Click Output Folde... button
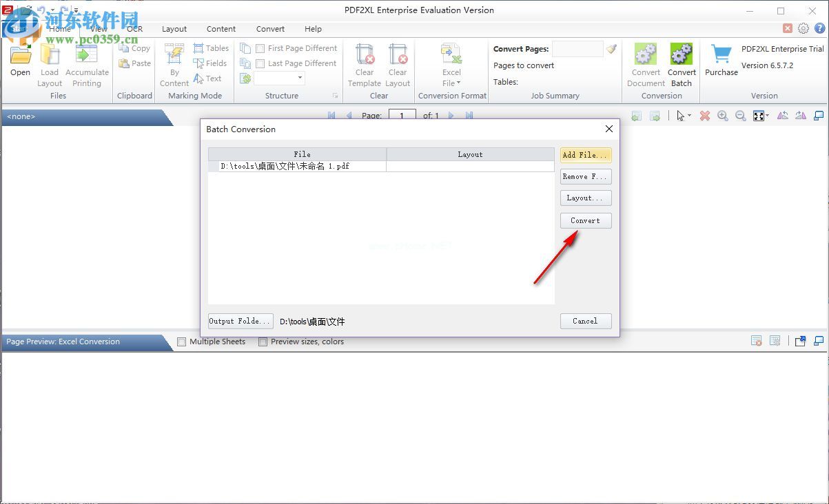Screen dimensions: 829x504 coord(240,321)
